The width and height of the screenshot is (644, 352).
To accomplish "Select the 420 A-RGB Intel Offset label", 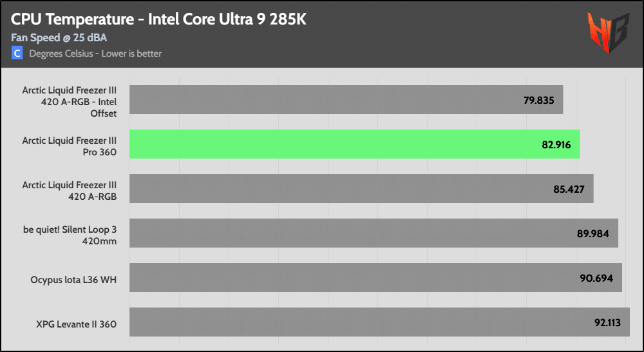I will (70, 102).
